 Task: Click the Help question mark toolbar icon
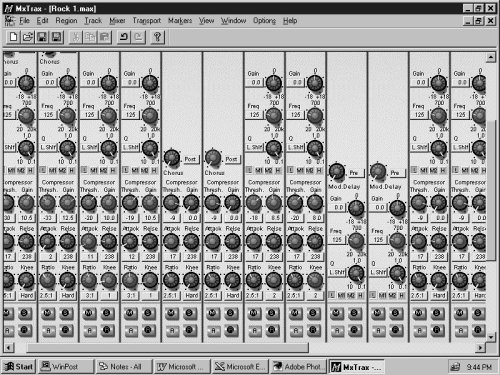(157, 37)
